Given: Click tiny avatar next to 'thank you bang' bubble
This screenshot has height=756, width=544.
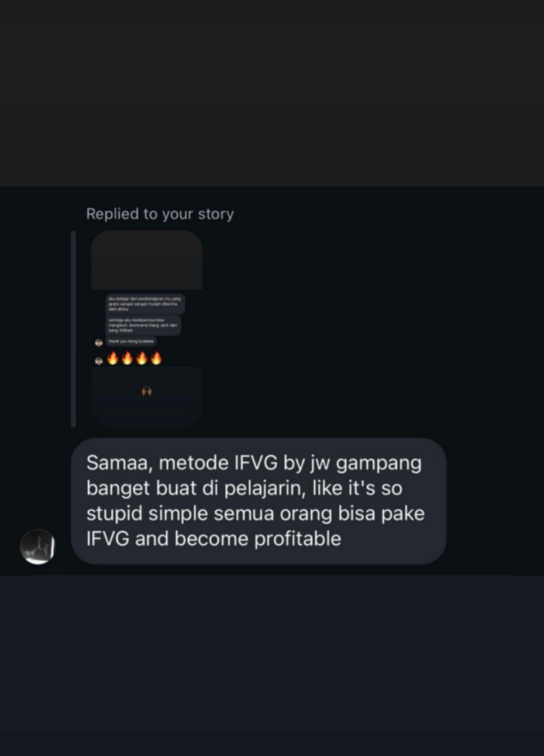Looking at the screenshot, I should pos(99,343).
